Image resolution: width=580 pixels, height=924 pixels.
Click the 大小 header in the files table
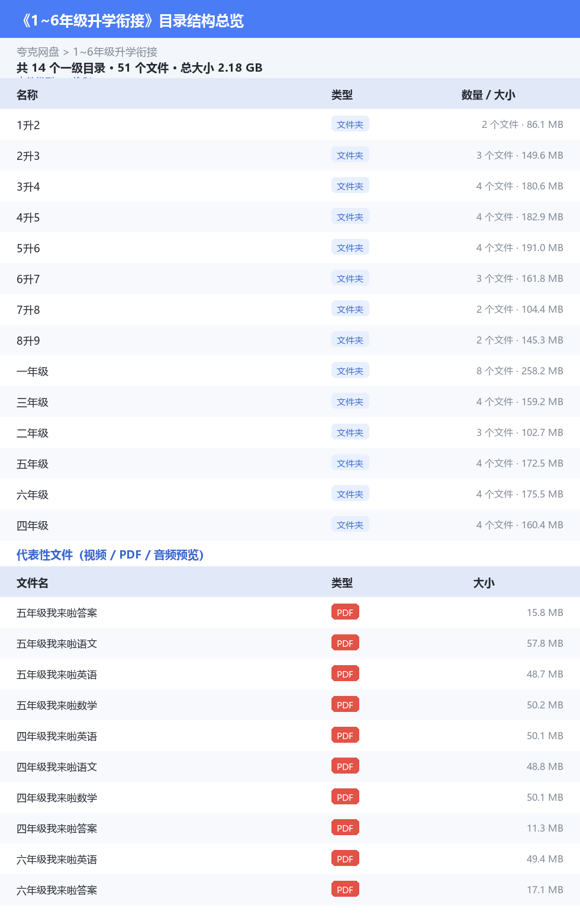click(484, 583)
